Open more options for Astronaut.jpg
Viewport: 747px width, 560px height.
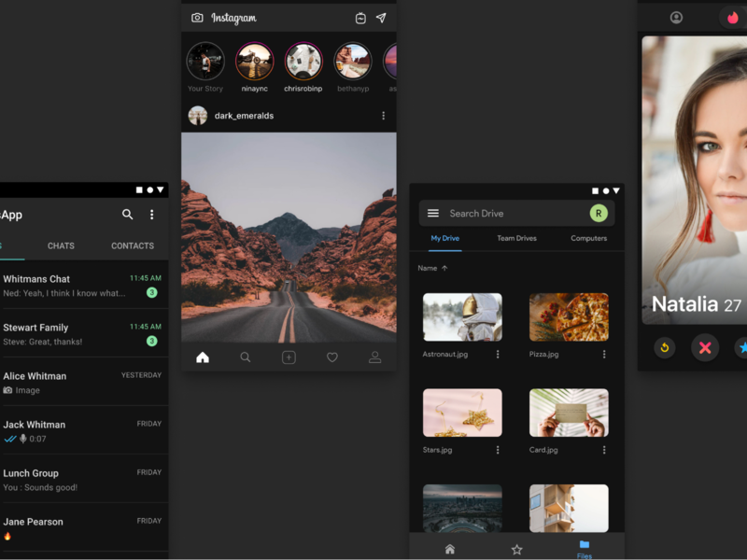tap(498, 355)
